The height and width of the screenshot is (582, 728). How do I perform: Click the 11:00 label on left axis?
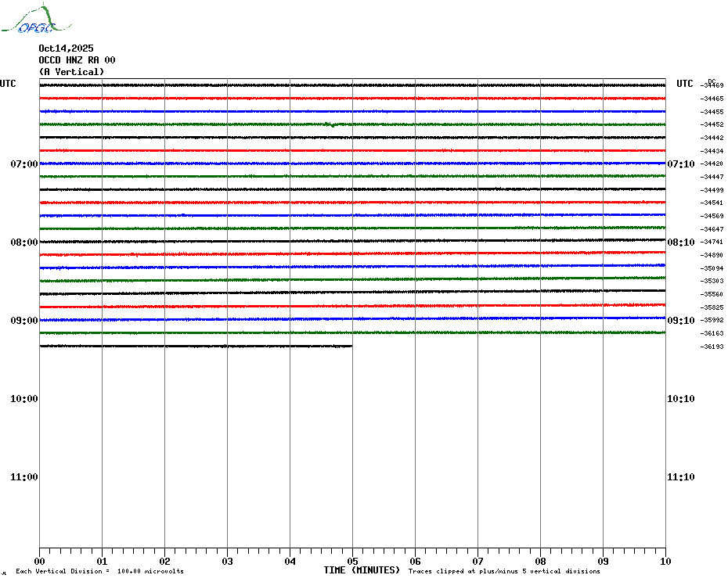(24, 477)
